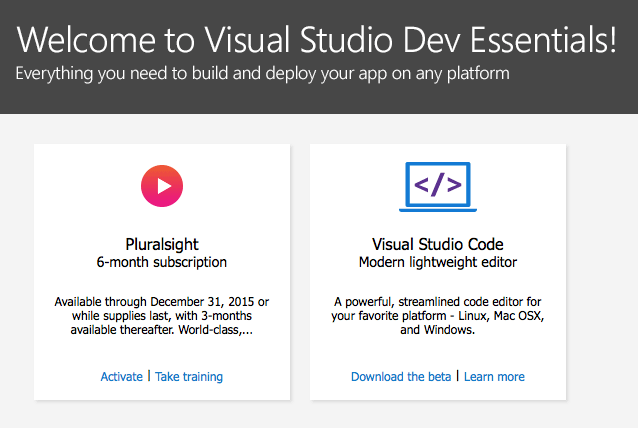Open the Take training link

tap(189, 377)
